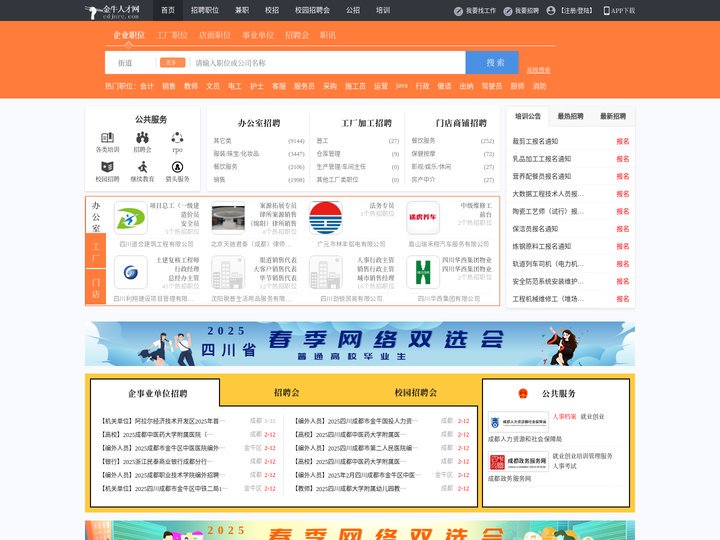
Task: Open the 继续教育 icon
Action: click(142, 166)
